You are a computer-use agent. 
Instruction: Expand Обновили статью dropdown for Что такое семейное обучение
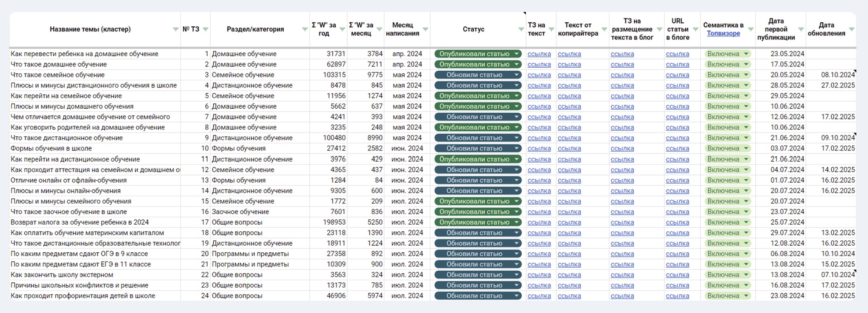pos(516,75)
